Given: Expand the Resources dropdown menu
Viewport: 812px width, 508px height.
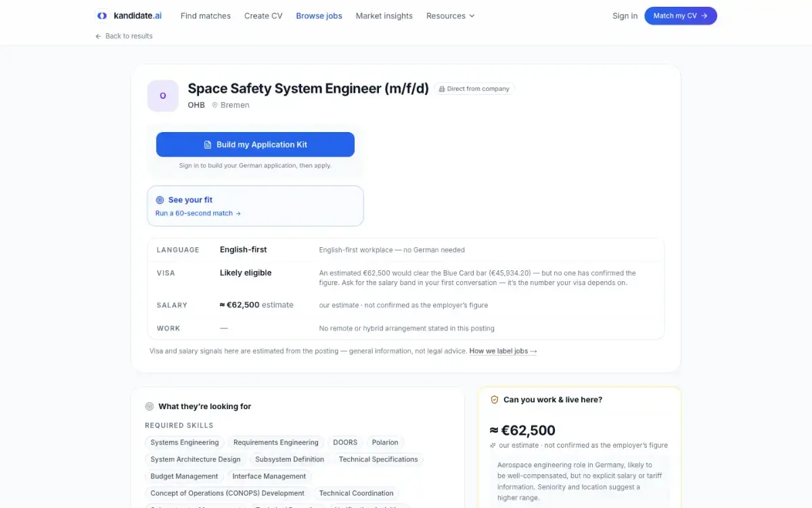Looking at the screenshot, I should [451, 16].
